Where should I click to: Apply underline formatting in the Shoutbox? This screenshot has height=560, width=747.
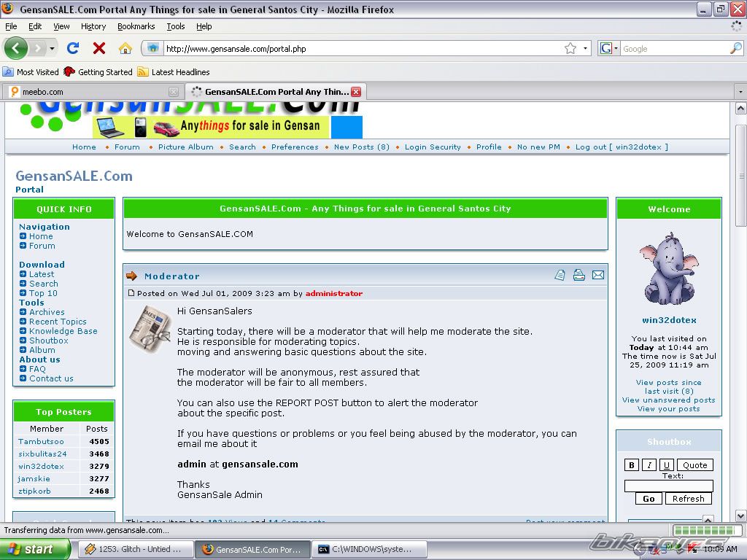click(x=667, y=465)
